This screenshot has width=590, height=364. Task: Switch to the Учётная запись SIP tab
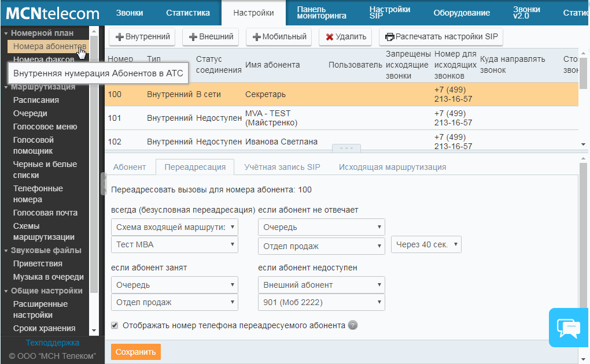pyautogui.click(x=282, y=167)
